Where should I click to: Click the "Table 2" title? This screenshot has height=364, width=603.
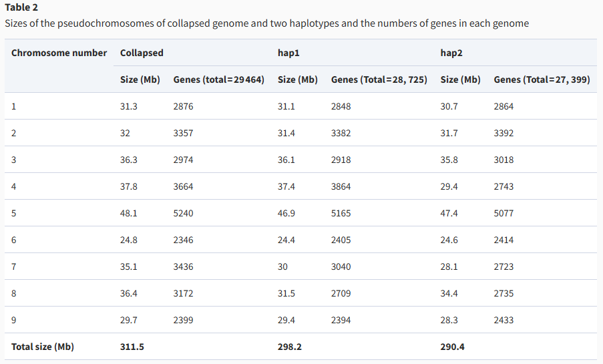click(x=21, y=7)
